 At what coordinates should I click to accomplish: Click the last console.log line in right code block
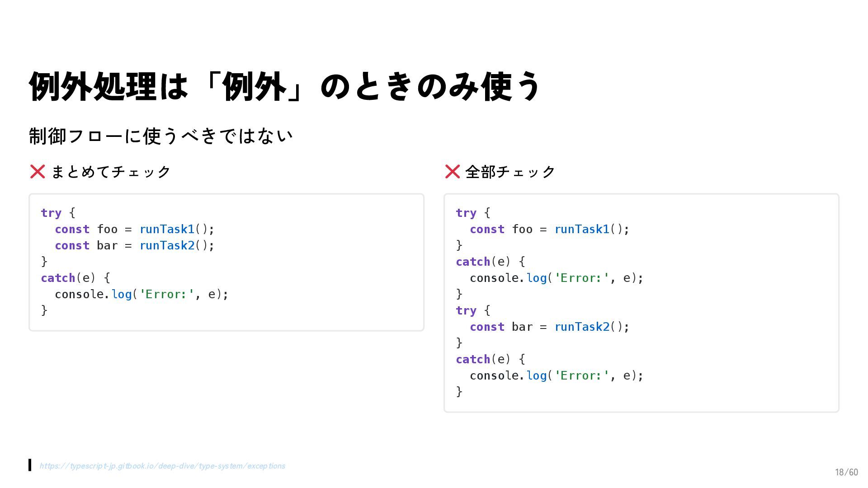pyautogui.click(x=556, y=375)
